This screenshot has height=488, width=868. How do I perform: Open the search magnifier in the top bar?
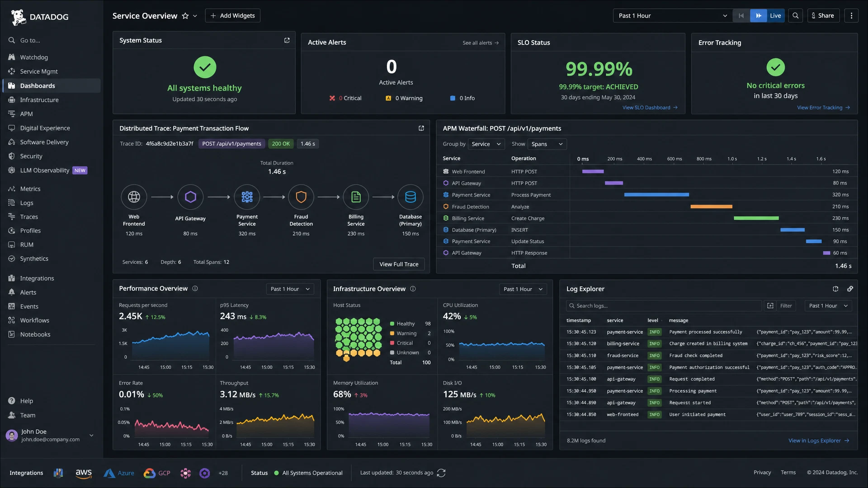point(795,16)
